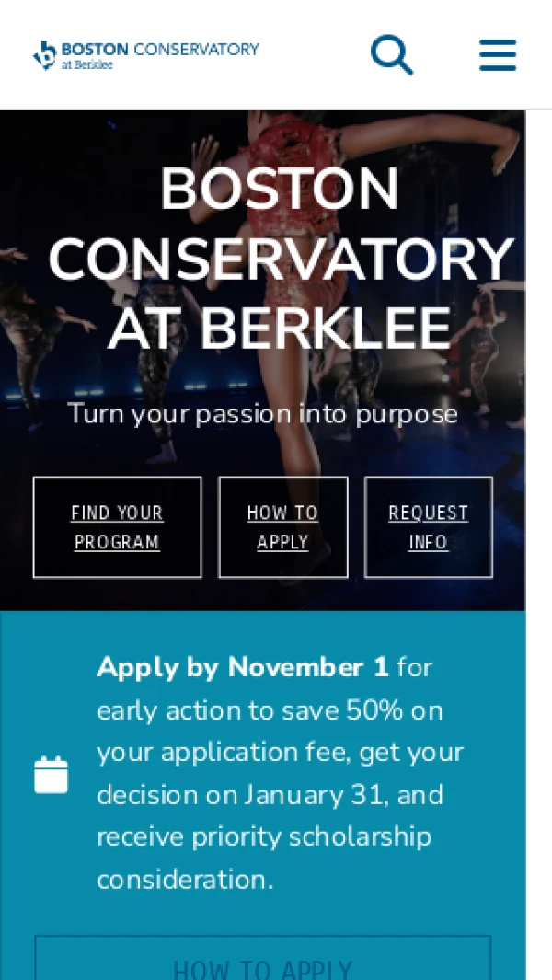The width and height of the screenshot is (552, 980).
Task: Click the Berklee 'b' logo emblem
Action: tap(44, 55)
